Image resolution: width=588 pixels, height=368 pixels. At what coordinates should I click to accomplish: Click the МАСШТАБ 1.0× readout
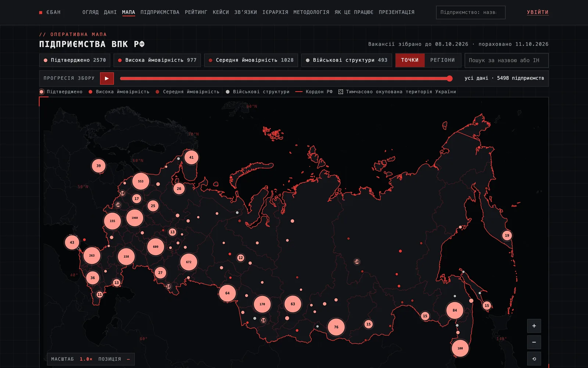[72, 359]
